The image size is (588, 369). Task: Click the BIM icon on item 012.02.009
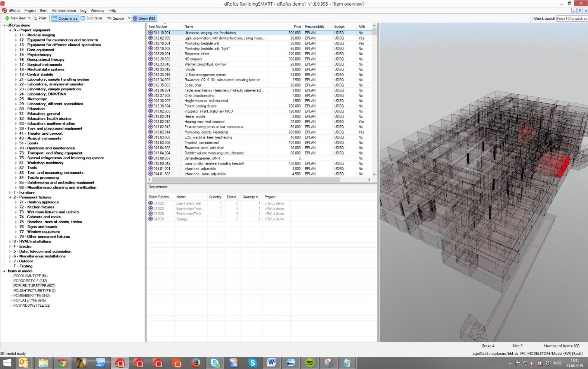(x=151, y=38)
